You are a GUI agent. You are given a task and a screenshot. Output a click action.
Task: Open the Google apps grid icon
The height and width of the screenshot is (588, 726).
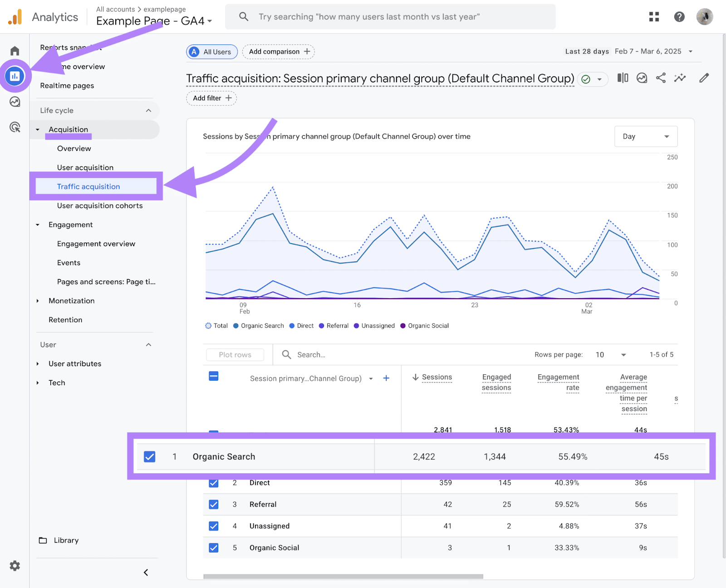tap(654, 17)
